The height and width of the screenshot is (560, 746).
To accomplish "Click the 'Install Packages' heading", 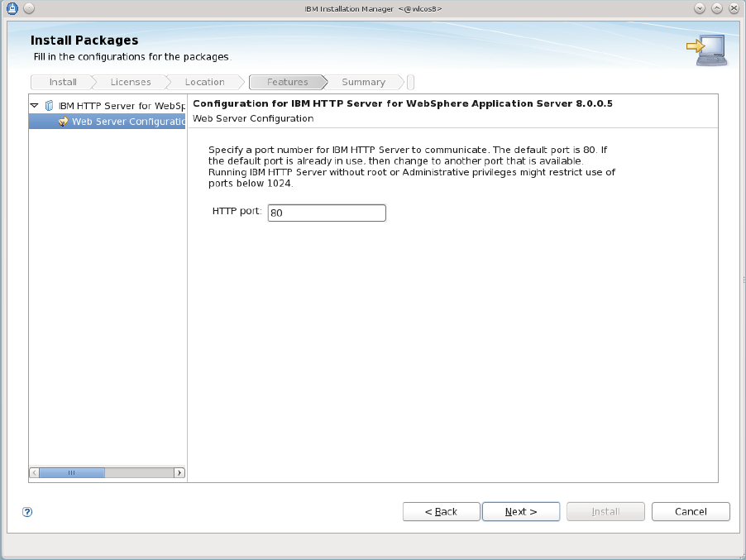I will (84, 41).
